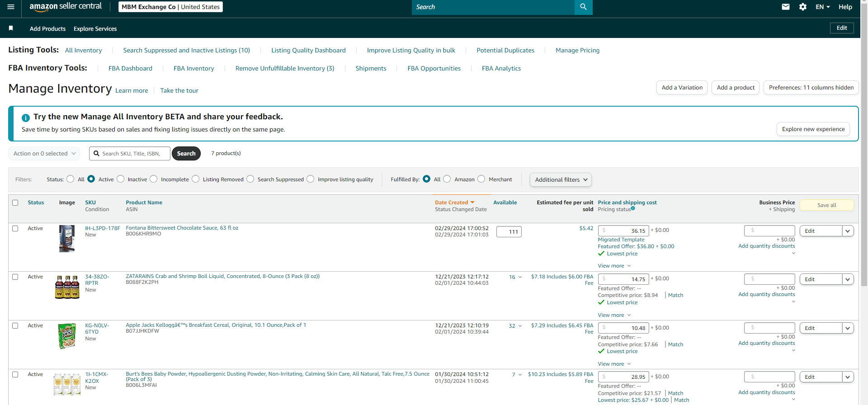Select the Fontana Chocolate Sauce row checkbox

15,228
